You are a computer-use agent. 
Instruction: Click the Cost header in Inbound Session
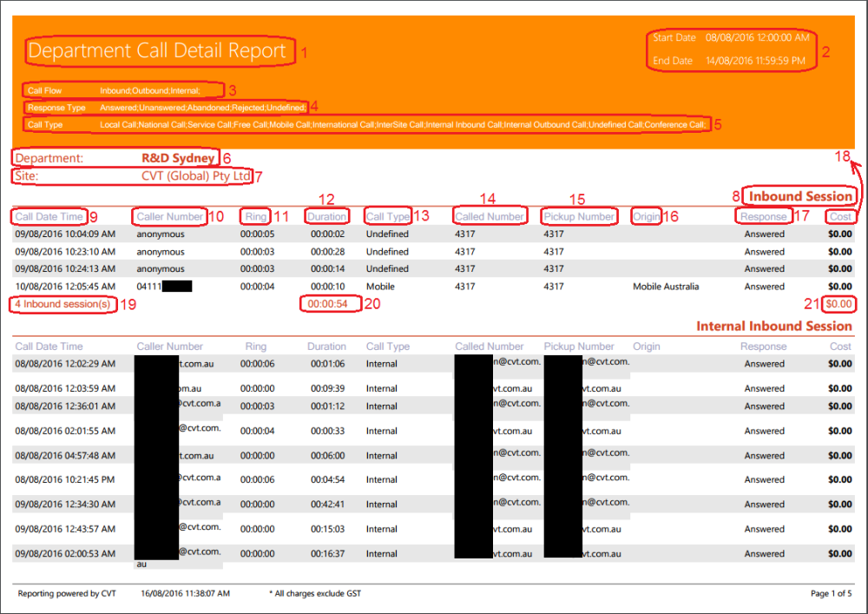coord(840,216)
